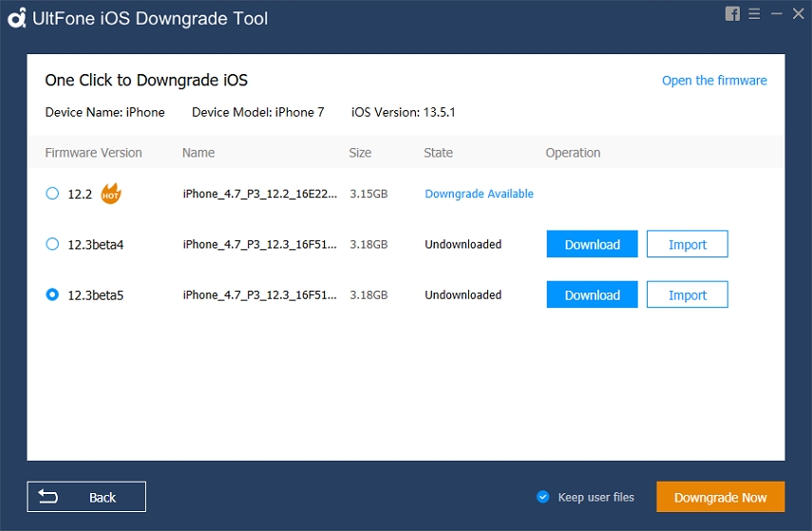The image size is (812, 531).
Task: Click the Downgrade Available status link
Action: click(479, 194)
